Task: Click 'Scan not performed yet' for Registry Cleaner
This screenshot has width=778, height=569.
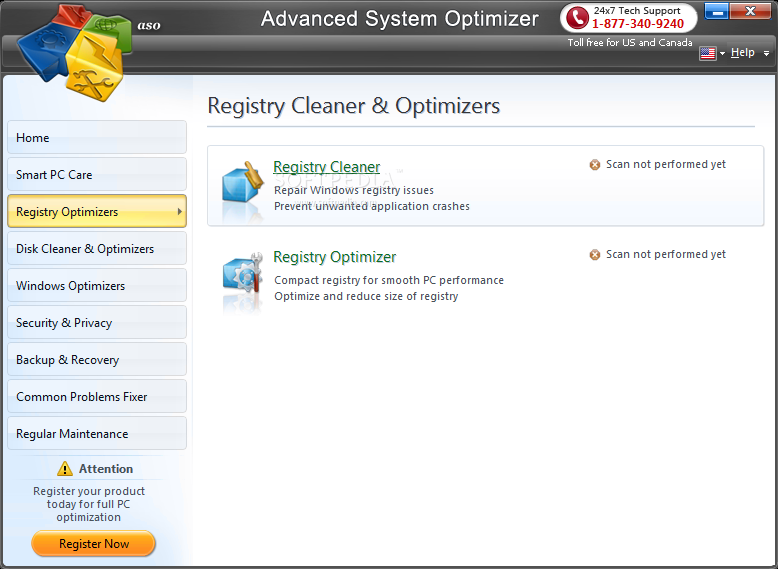Action: (x=665, y=164)
